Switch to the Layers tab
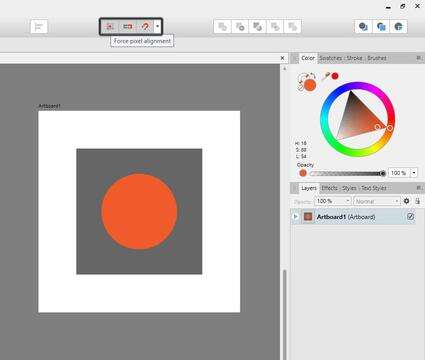Image resolution: width=425 pixels, height=360 pixels. click(x=309, y=188)
